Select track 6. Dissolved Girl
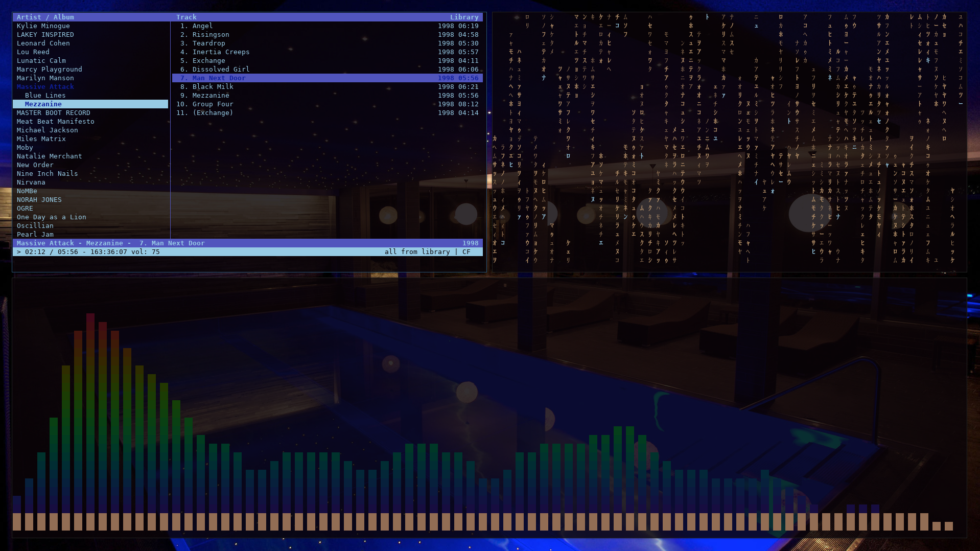Viewport: 980px width, 551px height. click(x=328, y=70)
